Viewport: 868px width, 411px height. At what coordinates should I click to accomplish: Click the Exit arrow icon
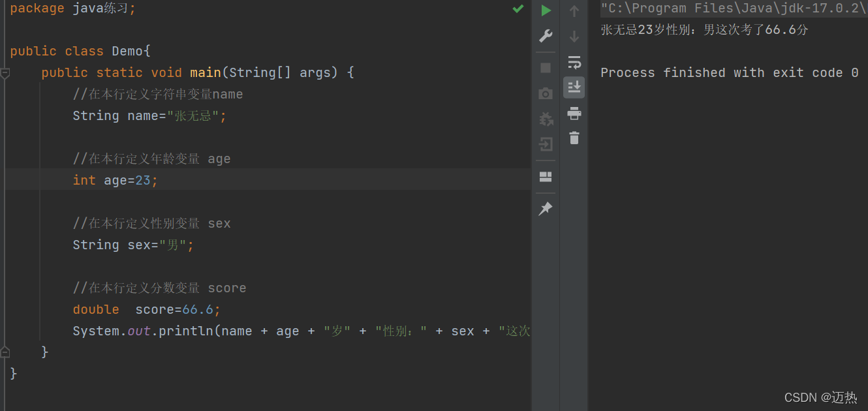click(x=546, y=144)
